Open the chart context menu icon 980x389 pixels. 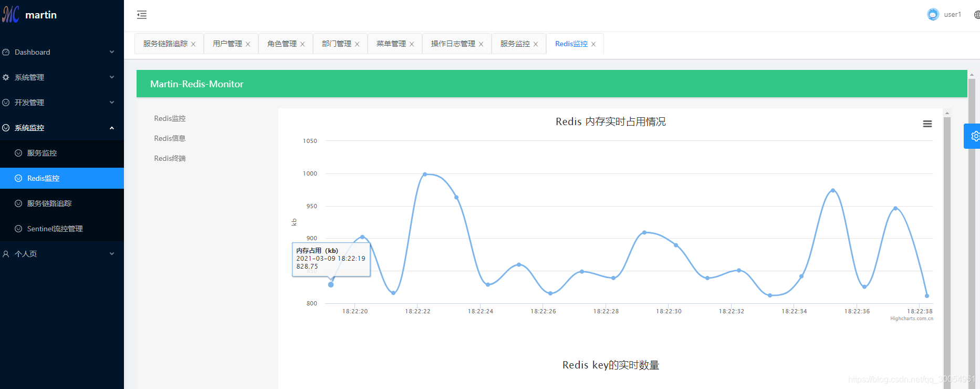click(x=927, y=124)
